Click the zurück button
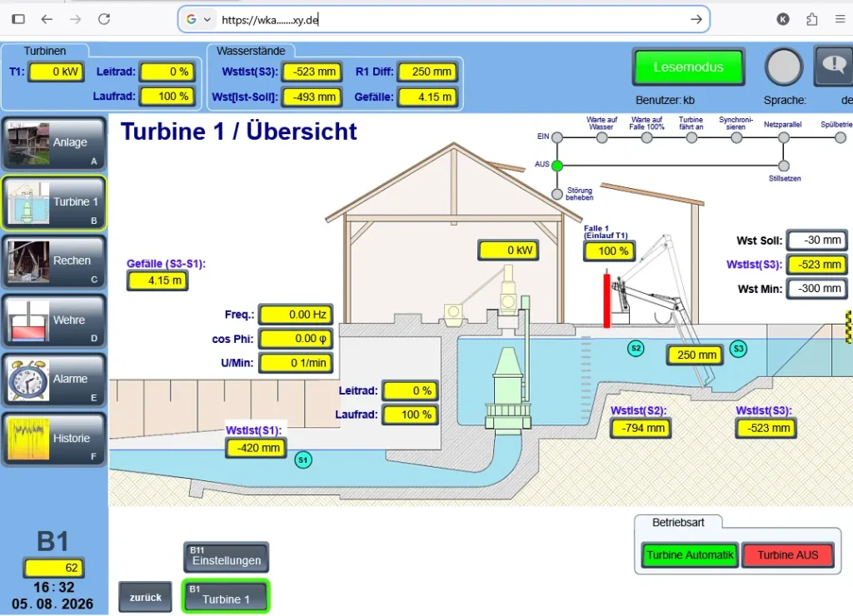 (145, 597)
